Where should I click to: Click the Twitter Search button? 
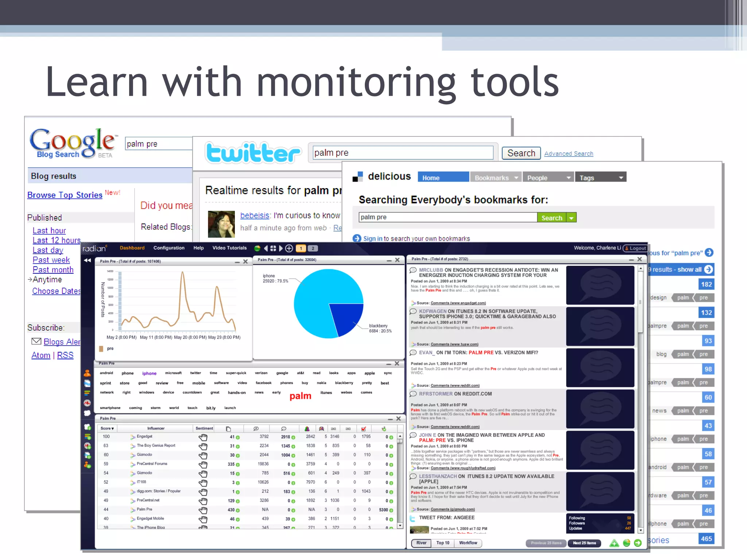[521, 153]
